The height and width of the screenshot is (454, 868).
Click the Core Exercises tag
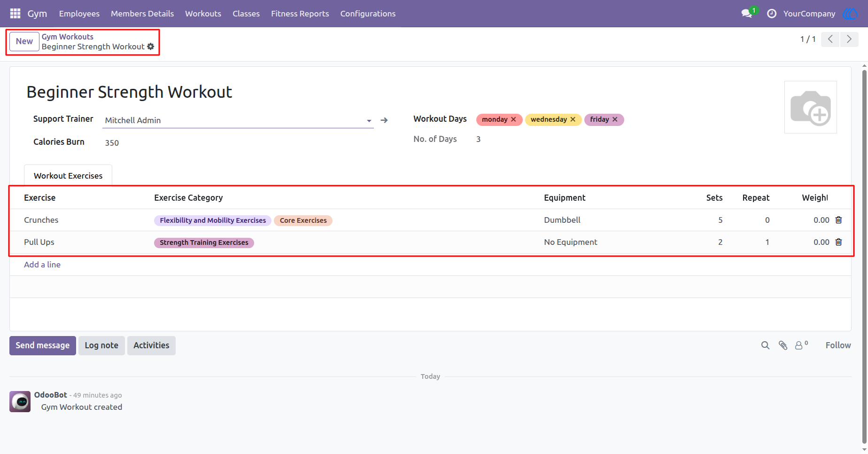click(x=303, y=220)
